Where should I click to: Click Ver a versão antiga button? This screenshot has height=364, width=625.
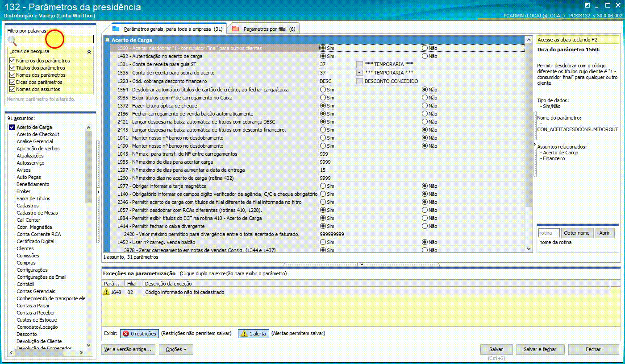129,349
